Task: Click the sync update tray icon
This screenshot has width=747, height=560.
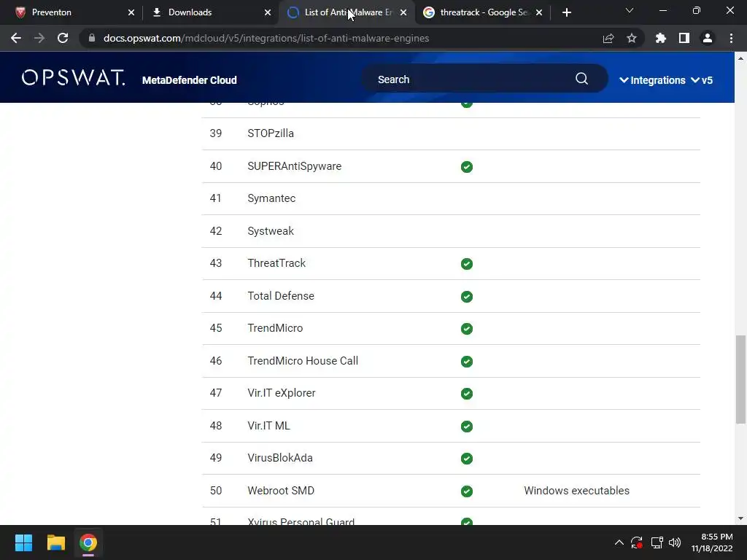Action: click(x=637, y=542)
